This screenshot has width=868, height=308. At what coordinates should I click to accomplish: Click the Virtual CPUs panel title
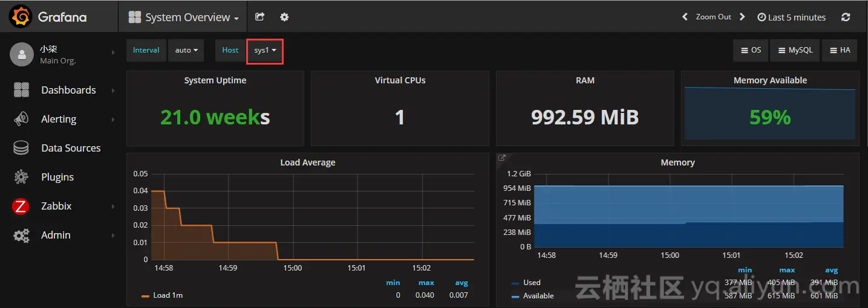[x=400, y=80]
